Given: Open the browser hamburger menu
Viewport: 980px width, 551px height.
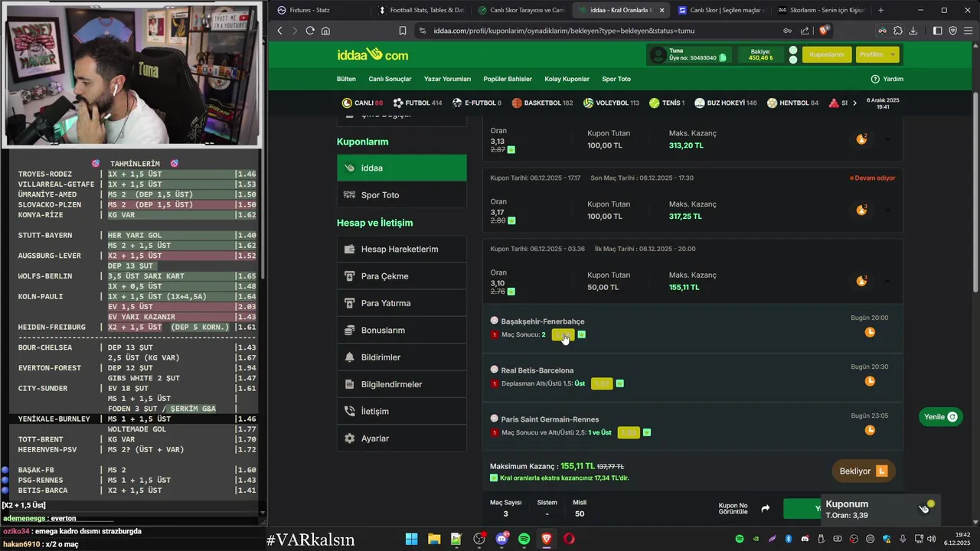Looking at the screenshot, I should click(968, 31).
